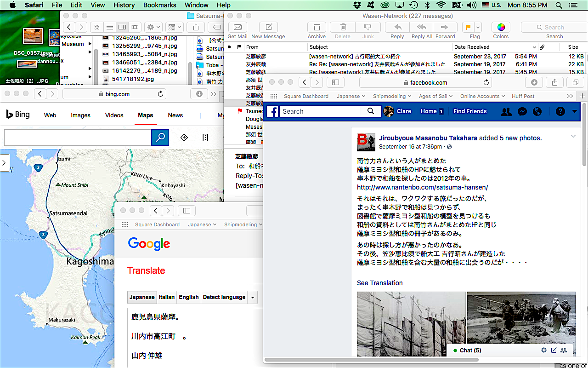Expand the Flag dropdown arrow

(478, 27)
